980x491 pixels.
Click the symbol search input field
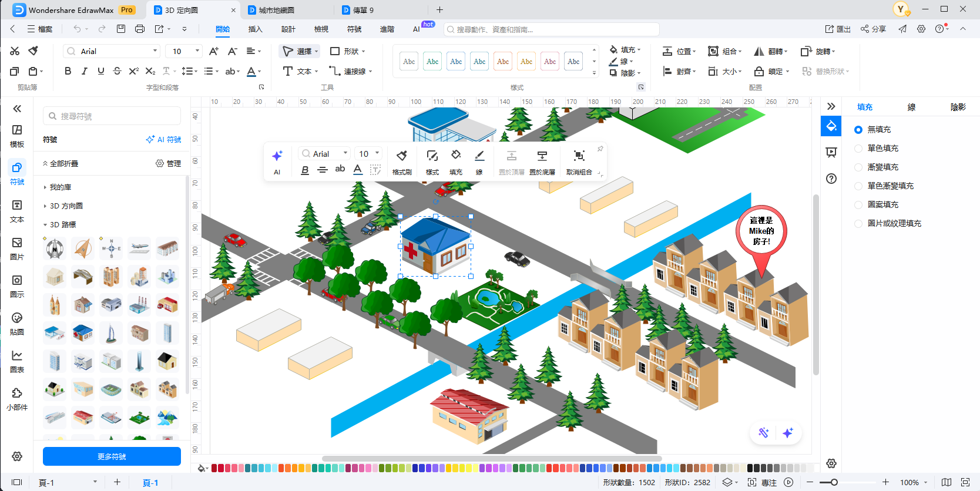(112, 116)
